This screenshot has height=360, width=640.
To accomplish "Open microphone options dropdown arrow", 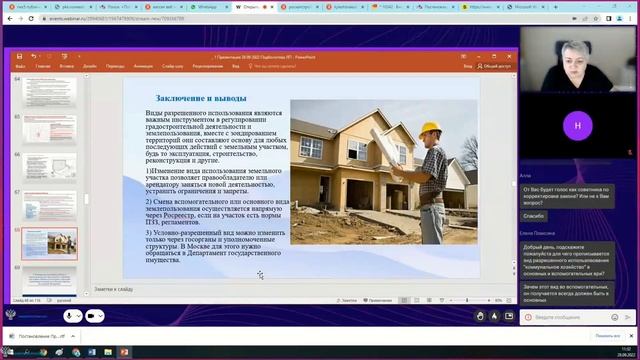I will point(78,316).
